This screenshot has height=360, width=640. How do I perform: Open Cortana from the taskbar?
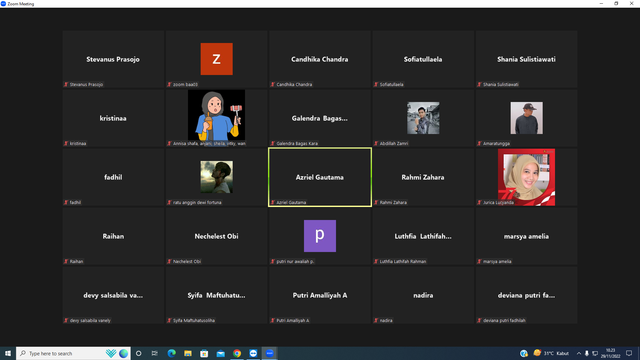[138, 353]
